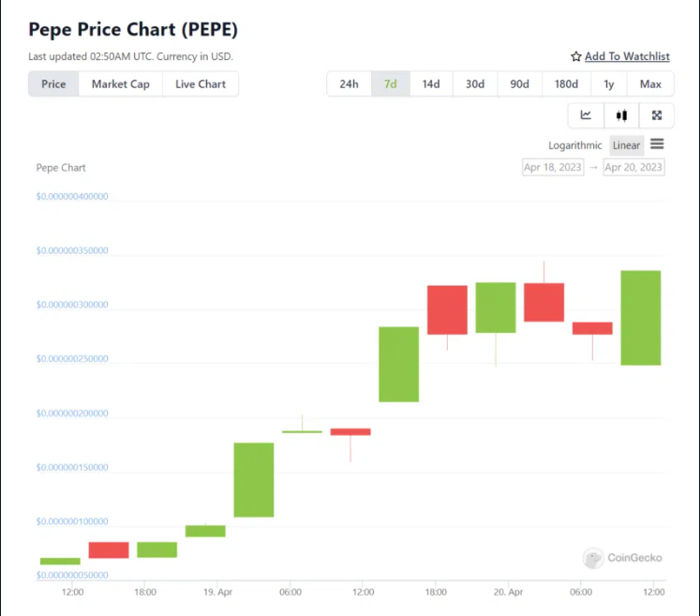700x616 pixels.
Task: Choose the 30d range button
Action: pos(475,84)
